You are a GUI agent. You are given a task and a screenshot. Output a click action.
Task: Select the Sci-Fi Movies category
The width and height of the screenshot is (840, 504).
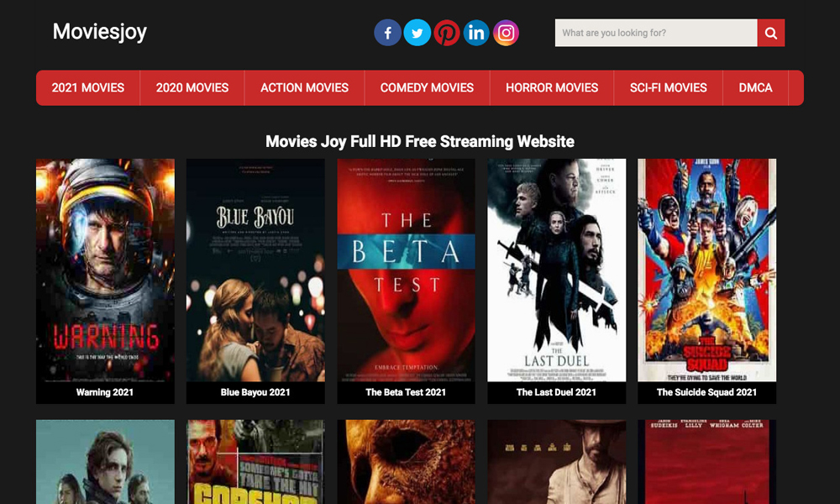(x=669, y=87)
